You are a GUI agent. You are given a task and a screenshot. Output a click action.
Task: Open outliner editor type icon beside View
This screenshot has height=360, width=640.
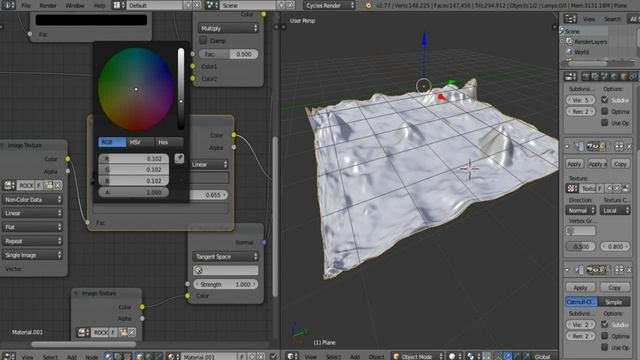pos(570,18)
